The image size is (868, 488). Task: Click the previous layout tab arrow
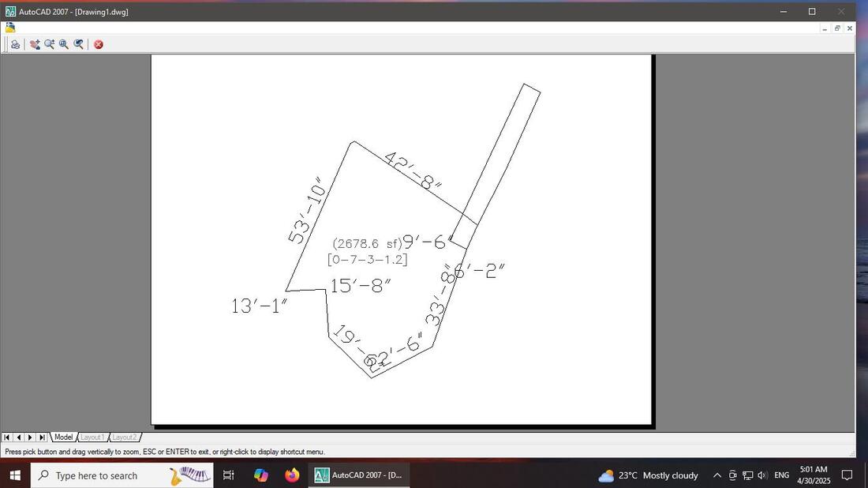[18, 437]
